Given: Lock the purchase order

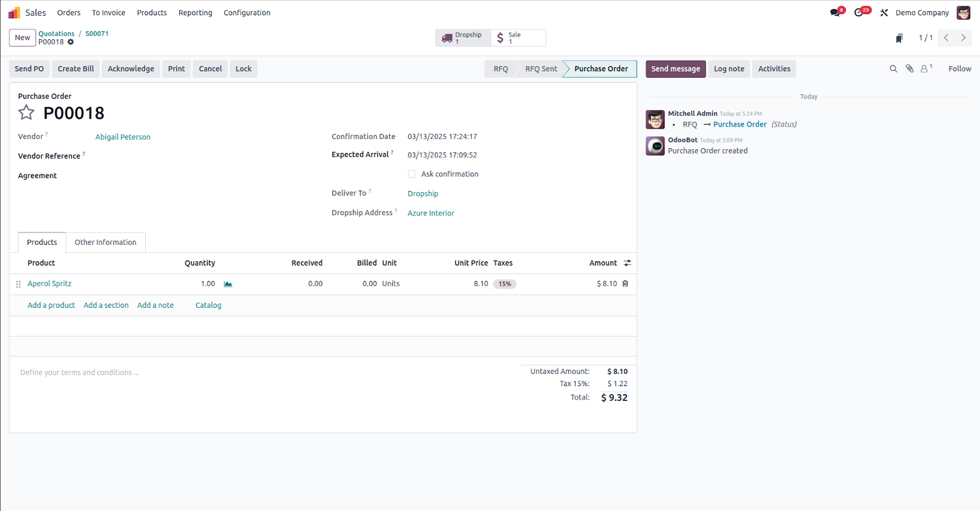Looking at the screenshot, I should pyautogui.click(x=244, y=69).
